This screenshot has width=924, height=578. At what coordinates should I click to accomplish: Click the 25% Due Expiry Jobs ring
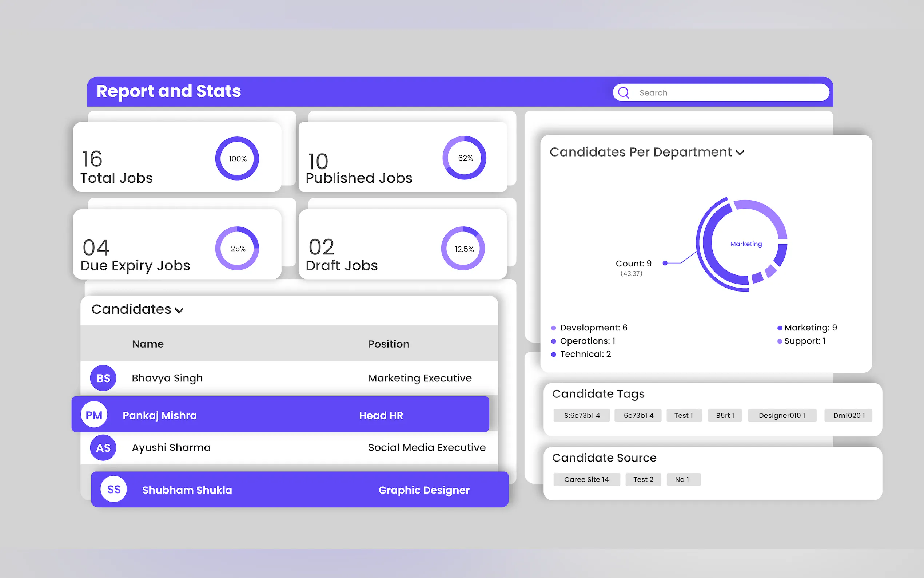[x=237, y=249]
